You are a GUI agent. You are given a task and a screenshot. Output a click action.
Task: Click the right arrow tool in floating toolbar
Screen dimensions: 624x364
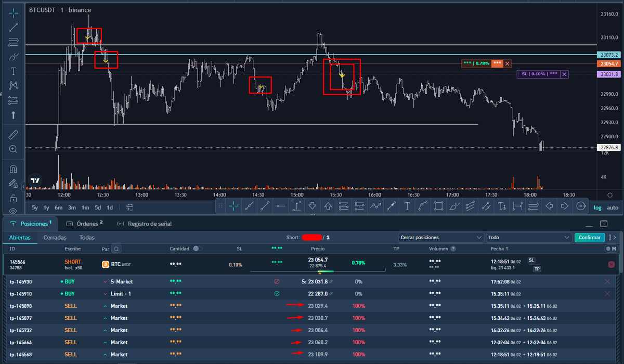(x=565, y=206)
